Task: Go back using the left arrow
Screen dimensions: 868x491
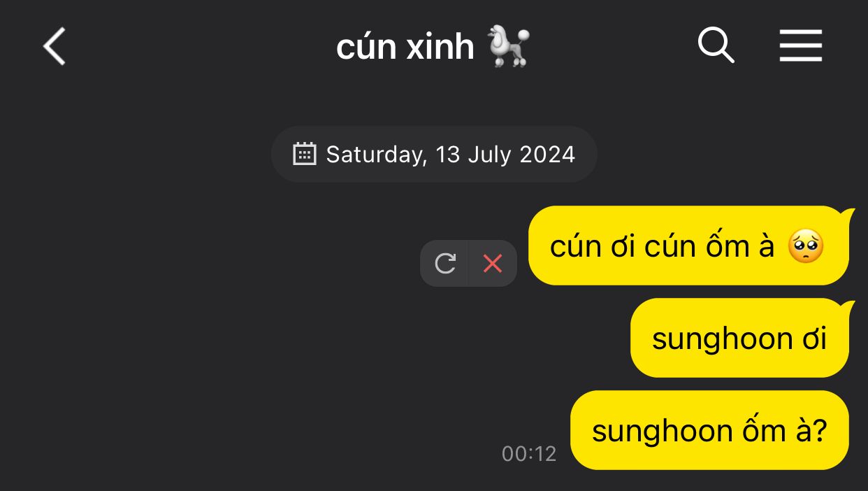Action: 55,47
